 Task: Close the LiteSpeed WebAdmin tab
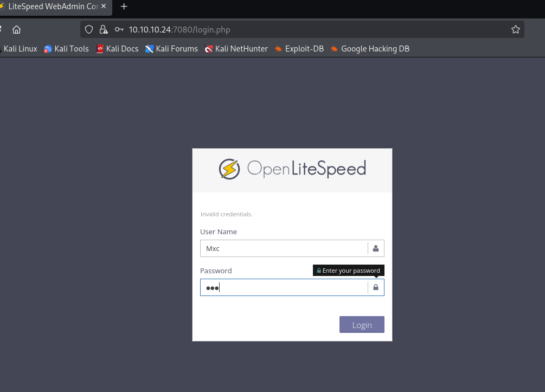[x=104, y=7]
